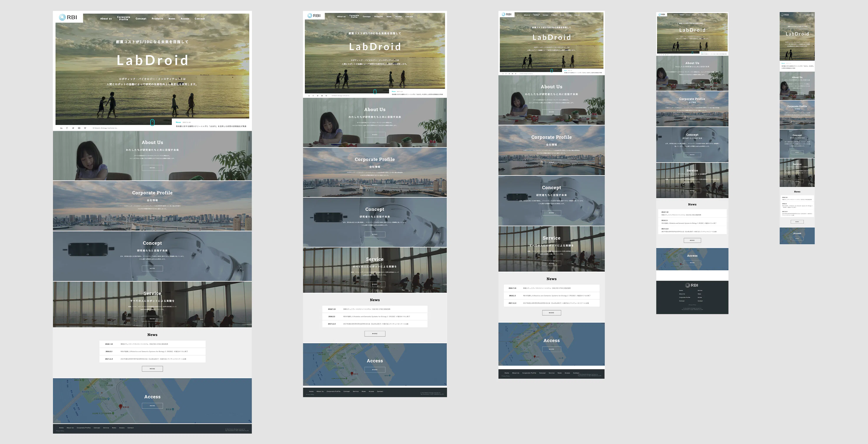Click the 'Corporate Profile' heading banner in the leftmost mockup
This screenshot has width=868, height=444.
click(x=152, y=193)
